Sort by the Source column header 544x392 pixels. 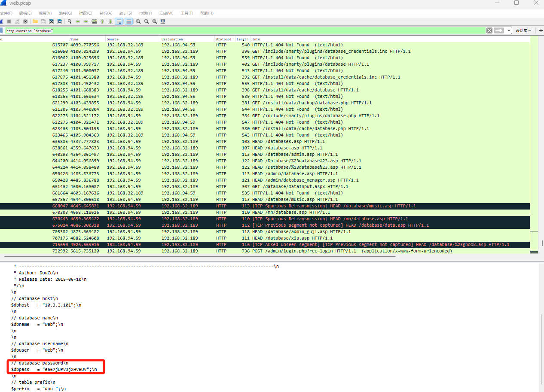coord(133,39)
